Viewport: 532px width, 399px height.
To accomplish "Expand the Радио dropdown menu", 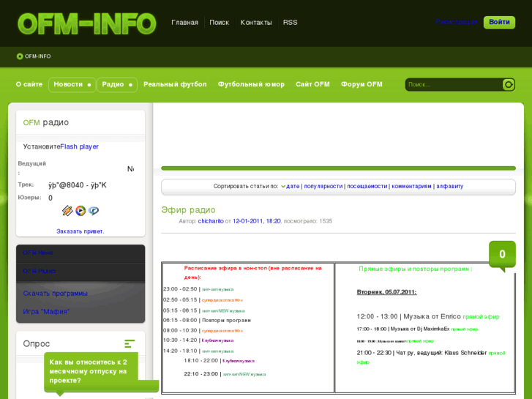I will (x=117, y=84).
